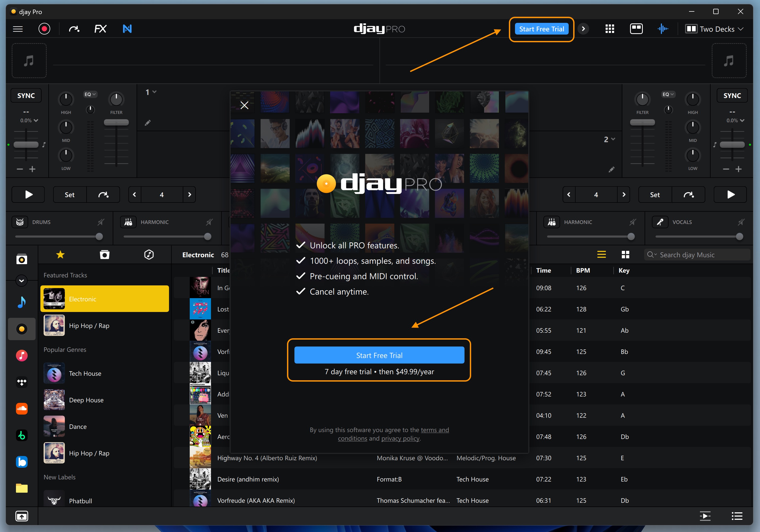
Task: Select the Deep House genre
Action: pyautogui.click(x=105, y=400)
